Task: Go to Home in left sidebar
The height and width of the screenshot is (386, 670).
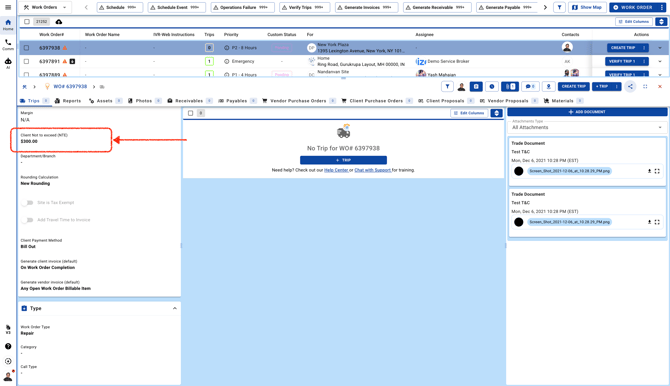Action: (8, 25)
